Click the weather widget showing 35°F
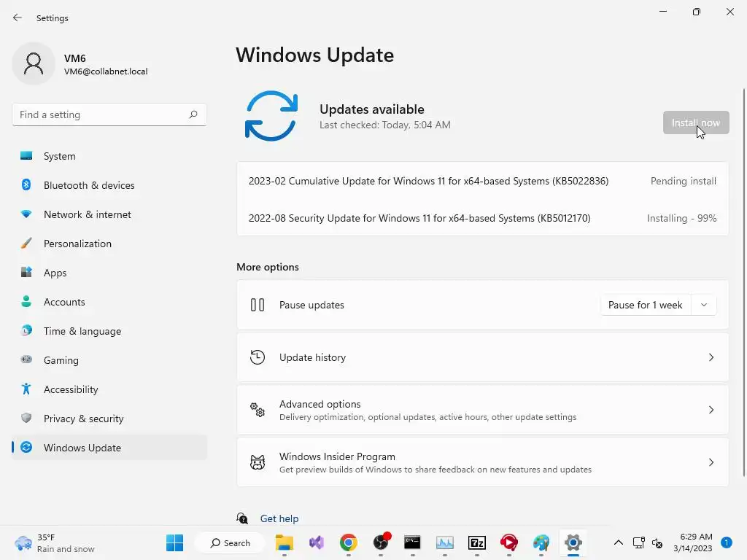This screenshot has width=747, height=560. pyautogui.click(x=54, y=542)
